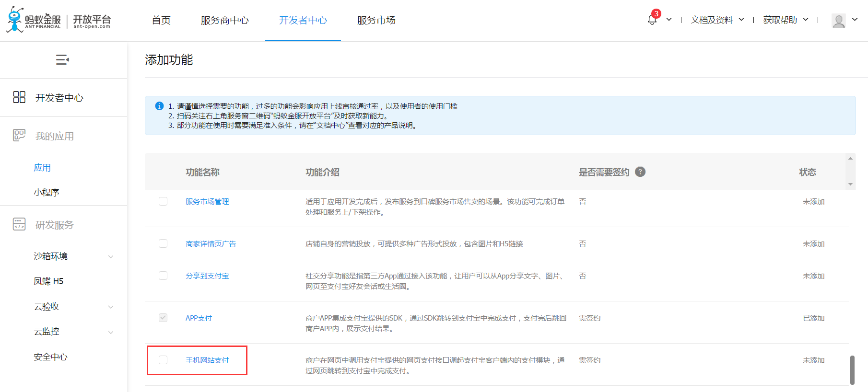Expand the 沙箱环境 submenu

111,256
